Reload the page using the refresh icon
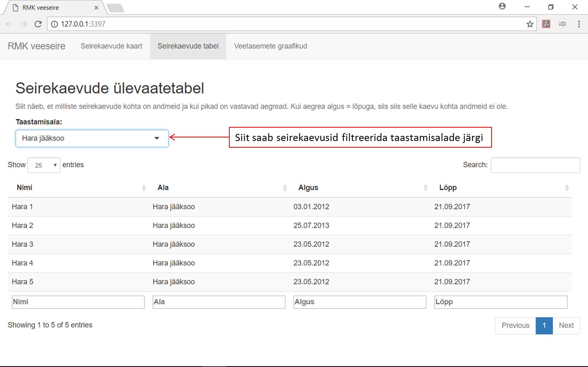 (38, 24)
